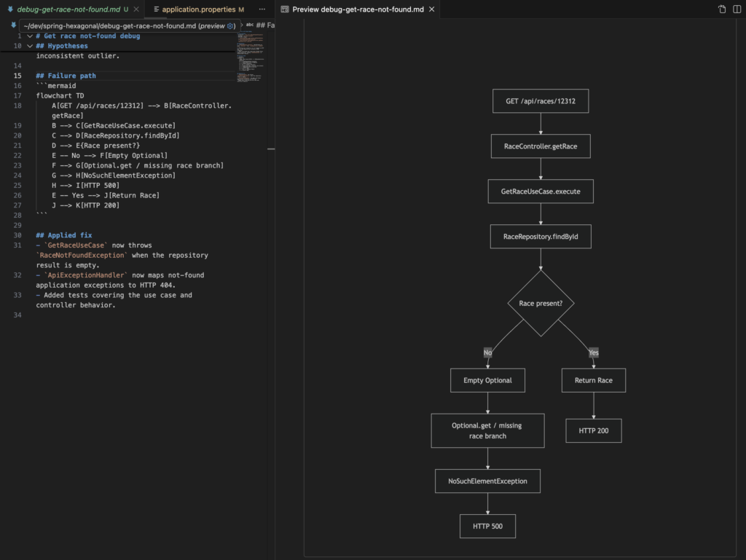
Task: Open the editor More Actions ellipsis menu
Action: coord(262,9)
